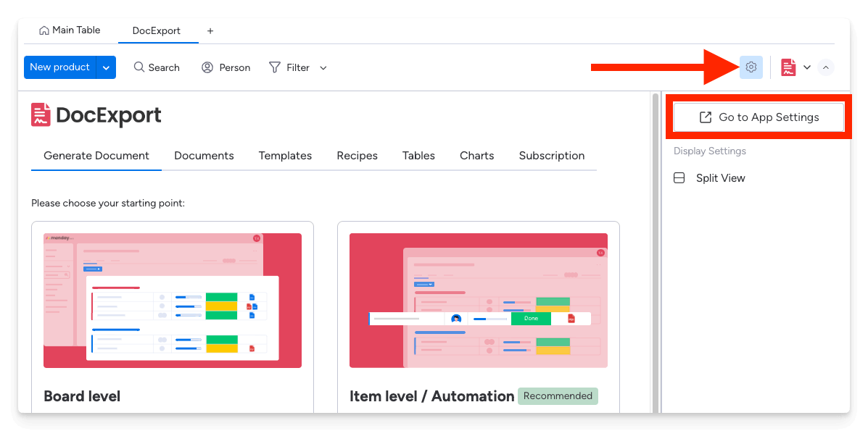Collapse the header using the up chevron
The width and height of the screenshot is (868, 431).
[825, 67]
